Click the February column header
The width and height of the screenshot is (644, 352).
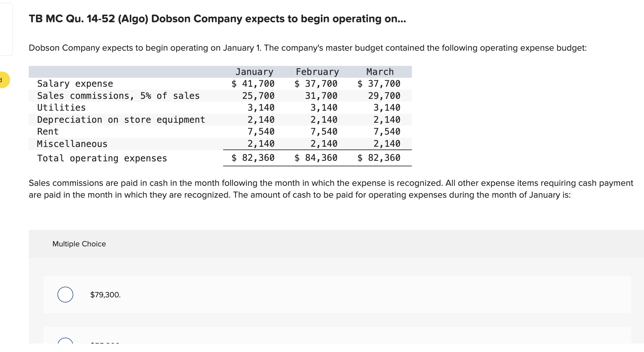[x=317, y=72]
